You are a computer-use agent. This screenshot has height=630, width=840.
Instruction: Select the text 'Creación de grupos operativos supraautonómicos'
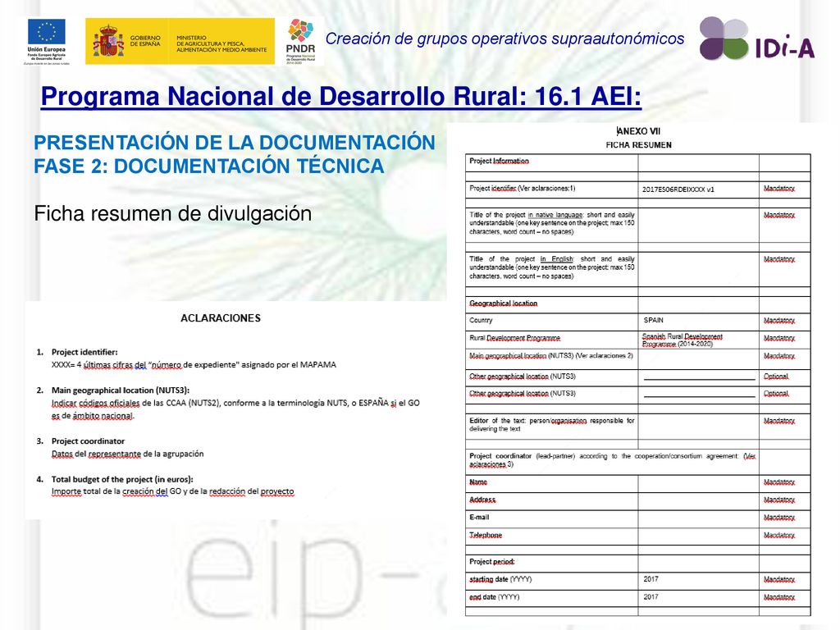[504, 39]
